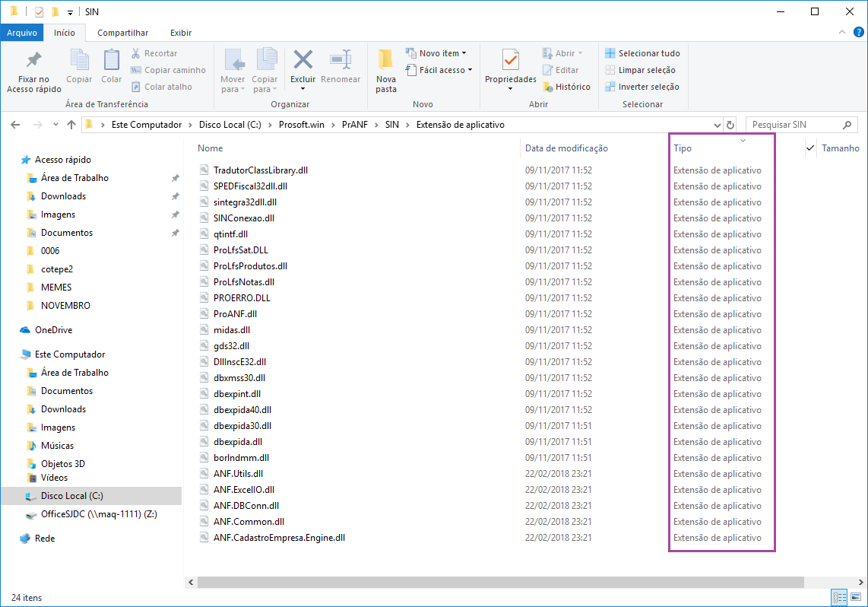Click the Excluir delete icon
868x607 pixels.
(x=303, y=61)
